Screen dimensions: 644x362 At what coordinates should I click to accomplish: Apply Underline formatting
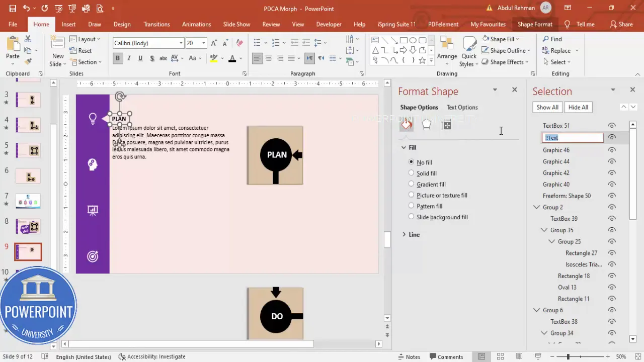click(140, 58)
